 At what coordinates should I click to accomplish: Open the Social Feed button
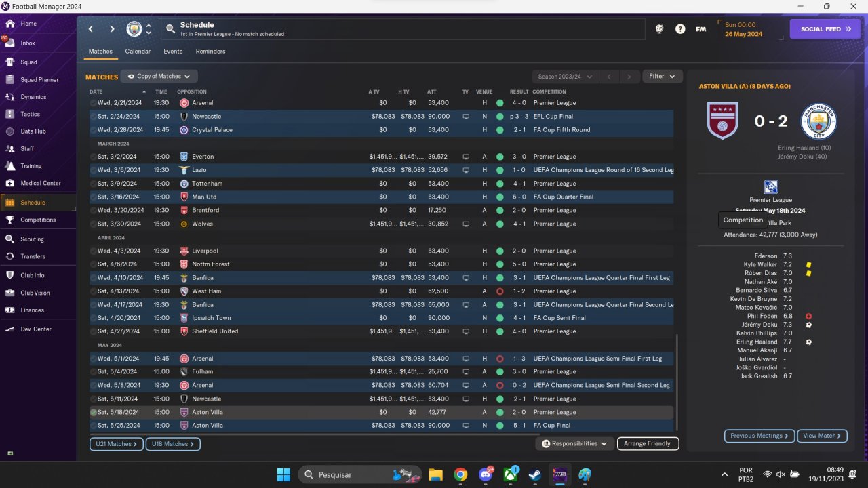(x=825, y=29)
